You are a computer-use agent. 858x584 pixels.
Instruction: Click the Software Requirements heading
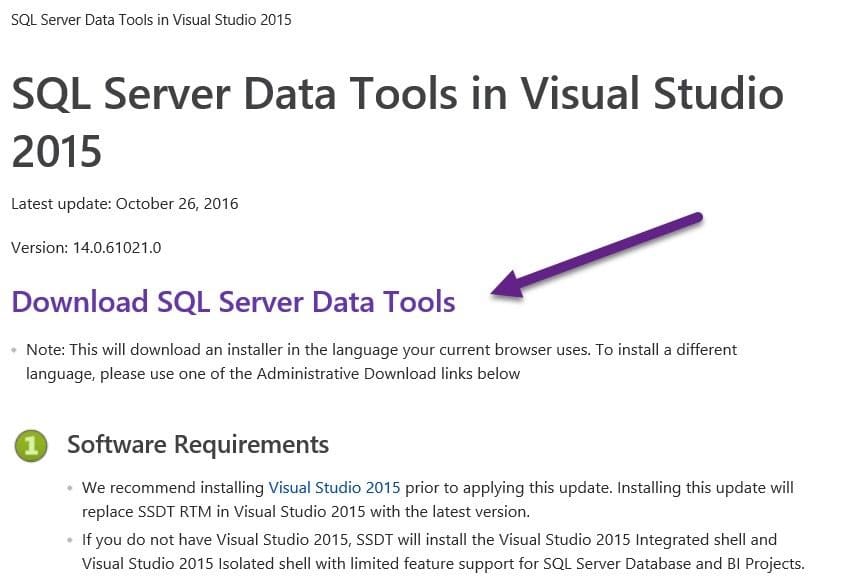(198, 444)
